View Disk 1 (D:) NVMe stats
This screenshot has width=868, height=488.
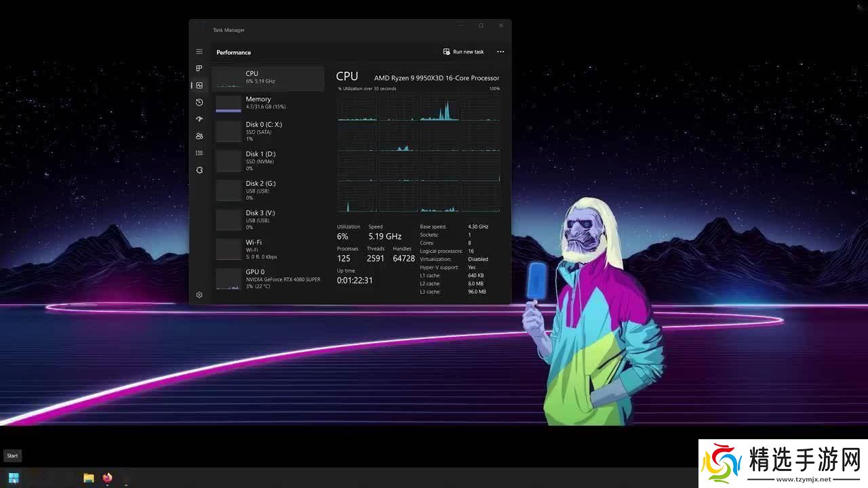tap(269, 161)
